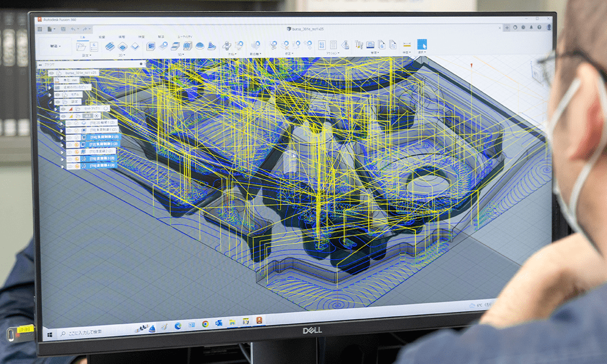Choose the hole recognition tool icon
This screenshot has width=607, height=364.
239,45
